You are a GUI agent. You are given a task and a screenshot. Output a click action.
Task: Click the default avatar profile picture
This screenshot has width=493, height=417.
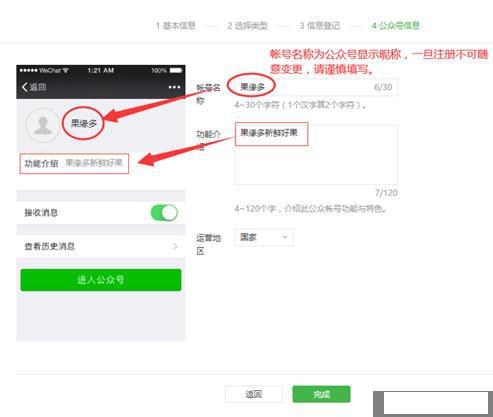(43, 125)
